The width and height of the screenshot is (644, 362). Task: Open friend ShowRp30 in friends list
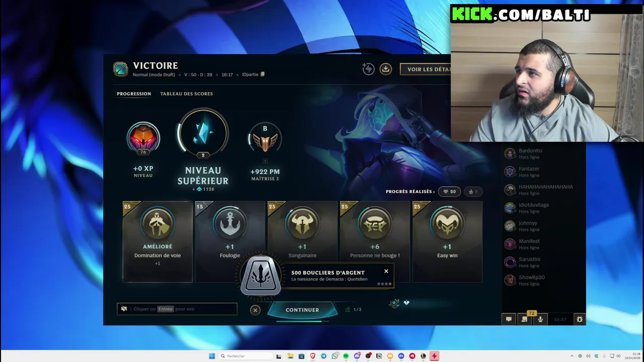click(544, 280)
